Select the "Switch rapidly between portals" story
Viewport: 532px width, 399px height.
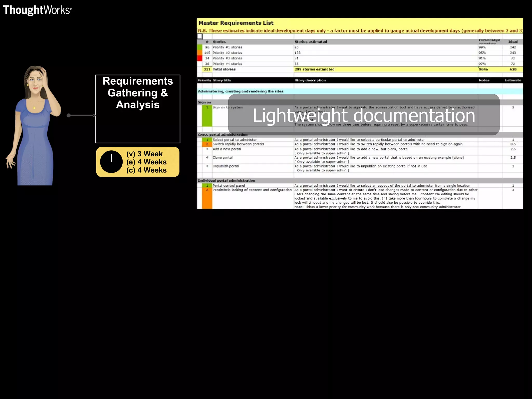point(238,144)
